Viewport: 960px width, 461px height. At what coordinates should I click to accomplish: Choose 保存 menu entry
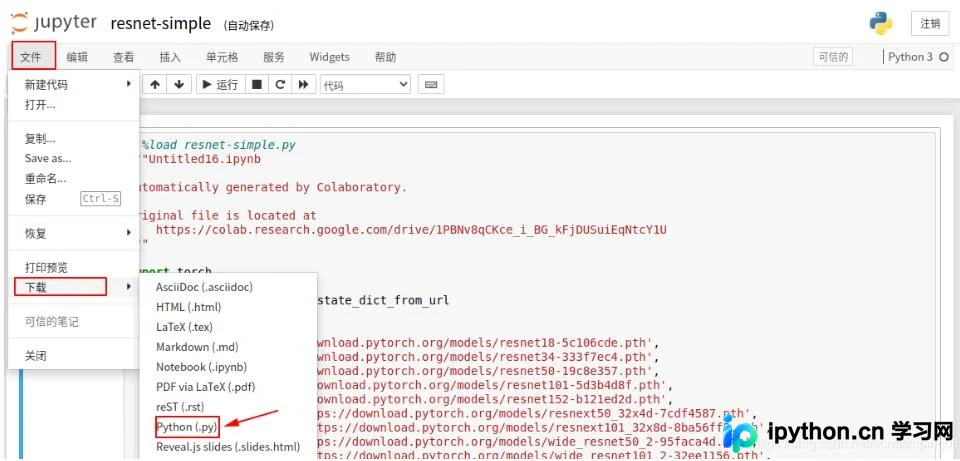click(x=73, y=199)
